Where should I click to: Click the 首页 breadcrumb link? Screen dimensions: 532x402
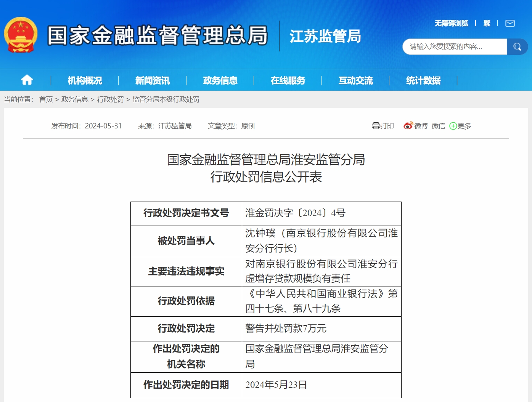click(46, 99)
